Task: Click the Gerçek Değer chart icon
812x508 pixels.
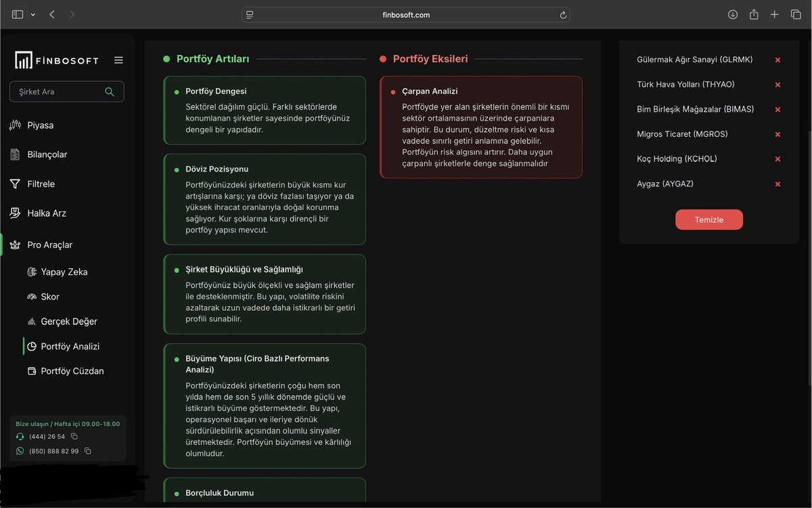Action: pyautogui.click(x=31, y=322)
